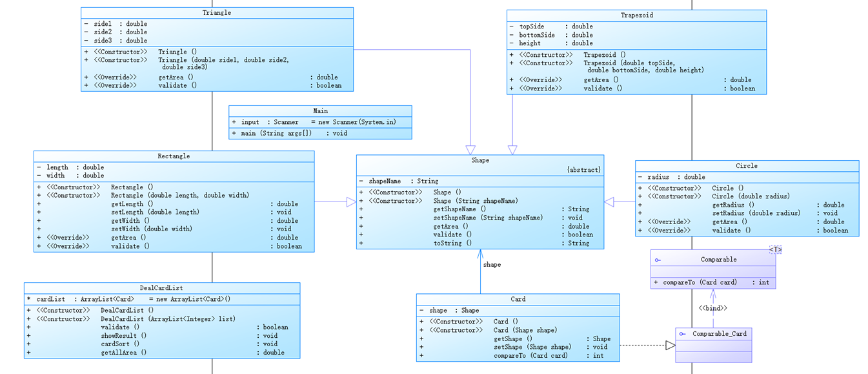The image size is (868, 374).
Task: Click the 'cardSort ()' method
Action: click(x=152, y=344)
